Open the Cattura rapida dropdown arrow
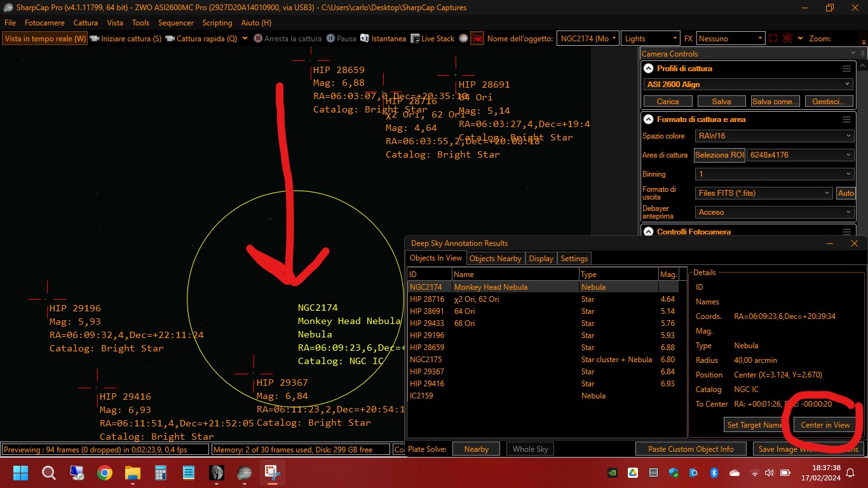Screen dimensions: 868x488 (x=245, y=39)
